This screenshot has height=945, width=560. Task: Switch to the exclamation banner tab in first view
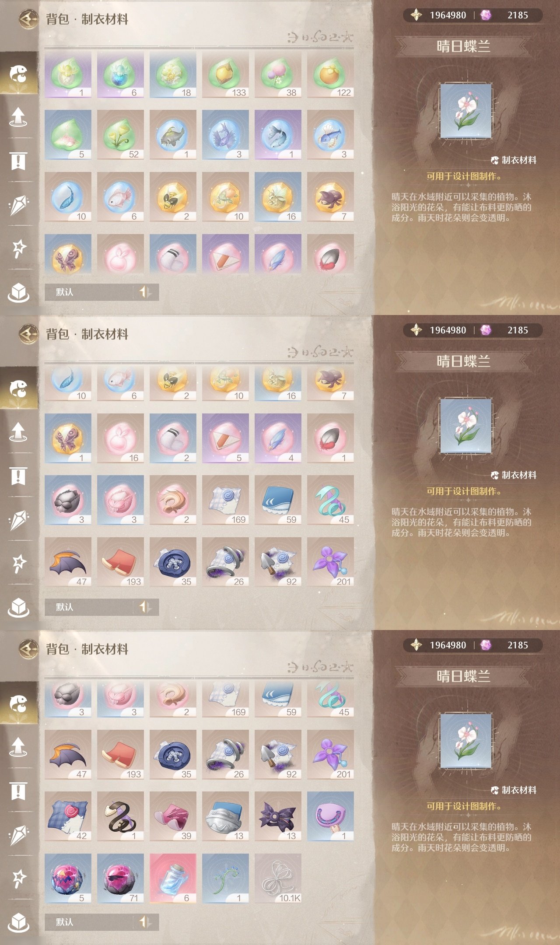click(x=18, y=161)
